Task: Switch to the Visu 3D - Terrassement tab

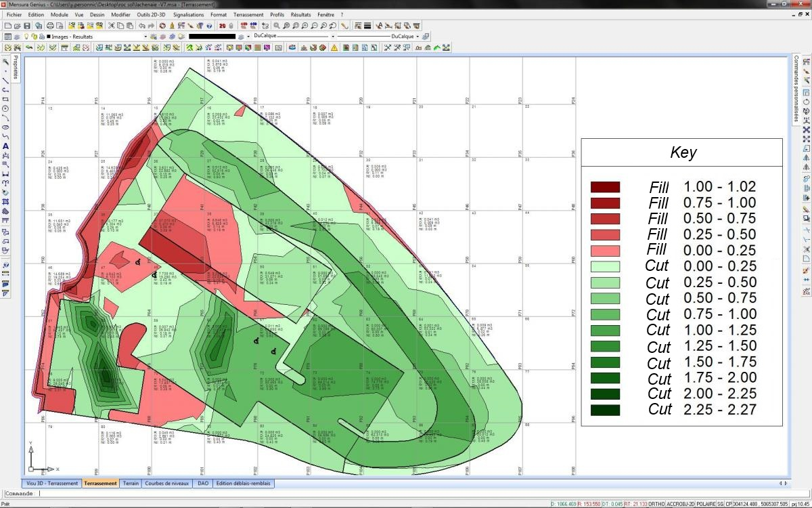Action: (x=52, y=484)
